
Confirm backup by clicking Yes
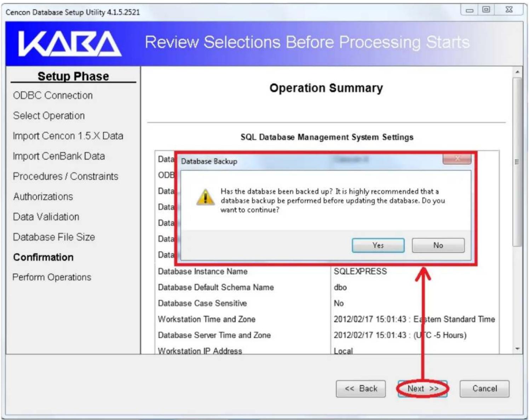pyautogui.click(x=378, y=245)
